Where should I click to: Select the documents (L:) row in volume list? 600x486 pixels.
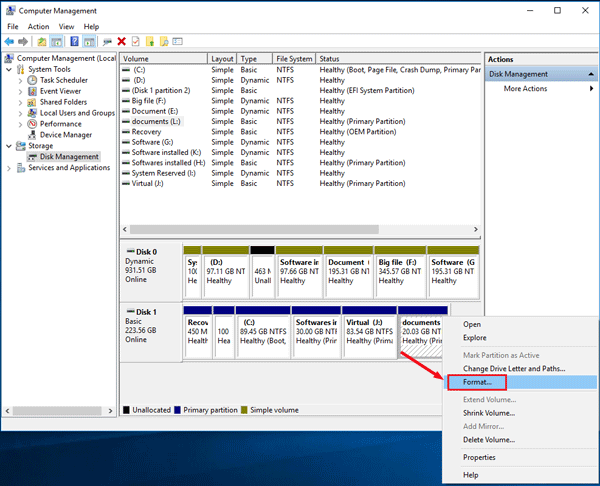click(x=300, y=121)
